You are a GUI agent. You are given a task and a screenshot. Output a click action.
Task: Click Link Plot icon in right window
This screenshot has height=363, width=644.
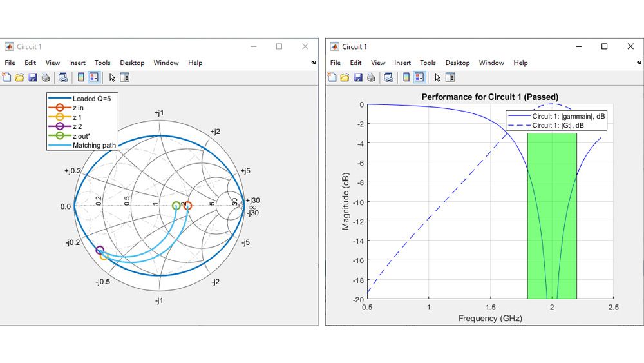[x=388, y=77]
